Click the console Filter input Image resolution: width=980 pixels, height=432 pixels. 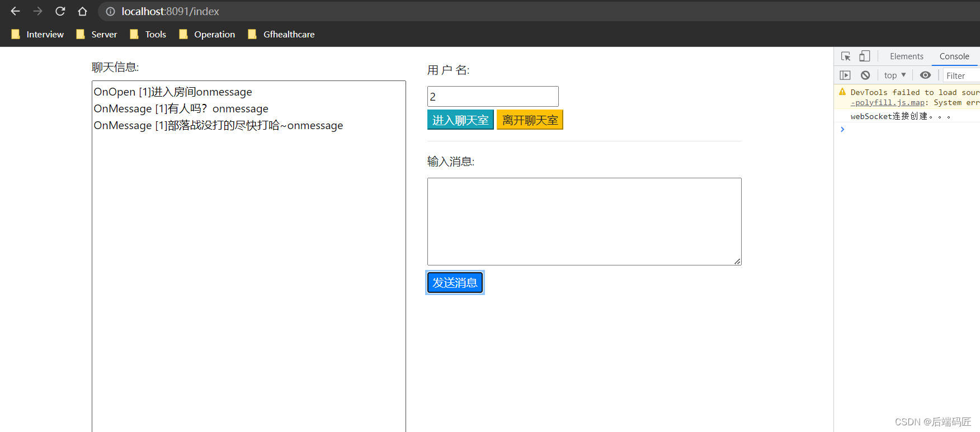(x=962, y=75)
